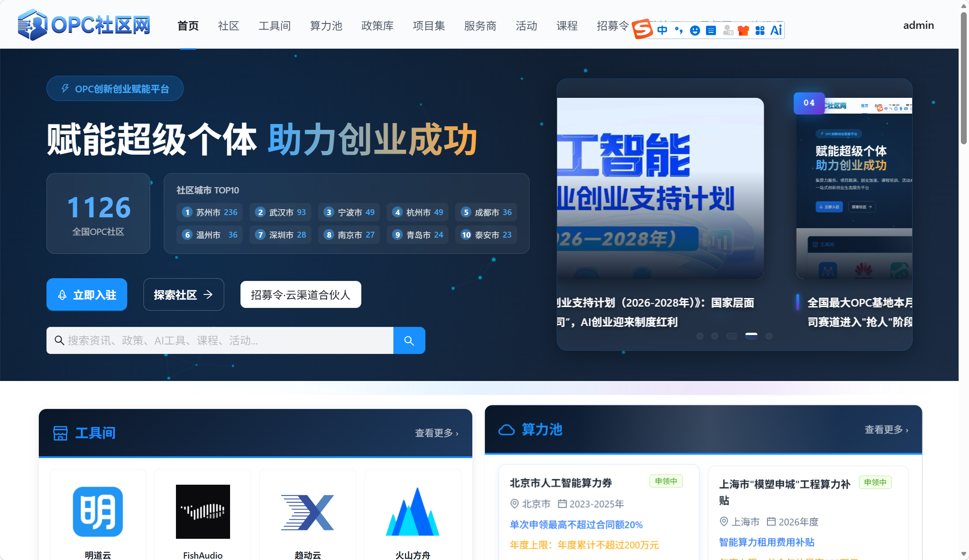This screenshot has width=969, height=560.
Task: Open the 明道云 tool icon
Action: point(98,512)
